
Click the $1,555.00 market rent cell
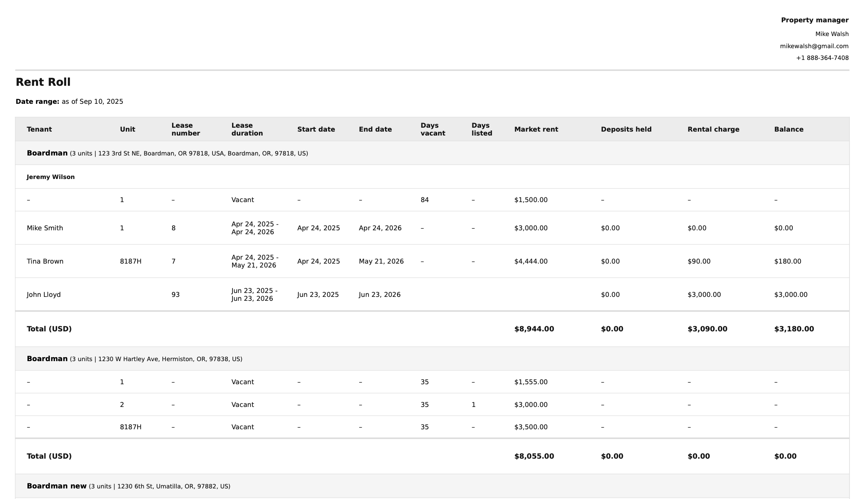(x=531, y=382)
